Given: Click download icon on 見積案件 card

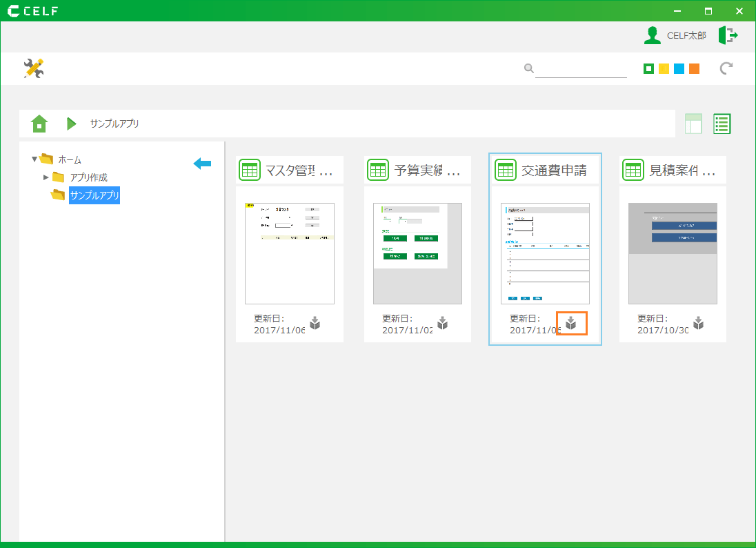Looking at the screenshot, I should [x=699, y=323].
